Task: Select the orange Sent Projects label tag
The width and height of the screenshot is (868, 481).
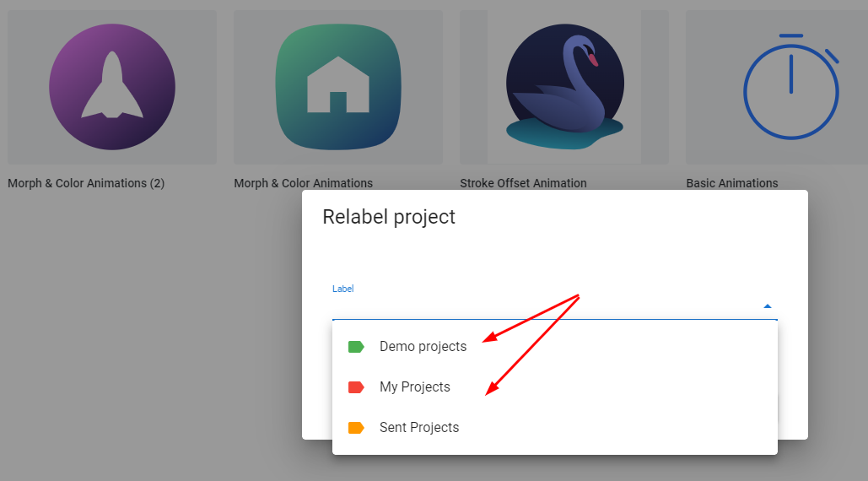Action: (x=356, y=428)
